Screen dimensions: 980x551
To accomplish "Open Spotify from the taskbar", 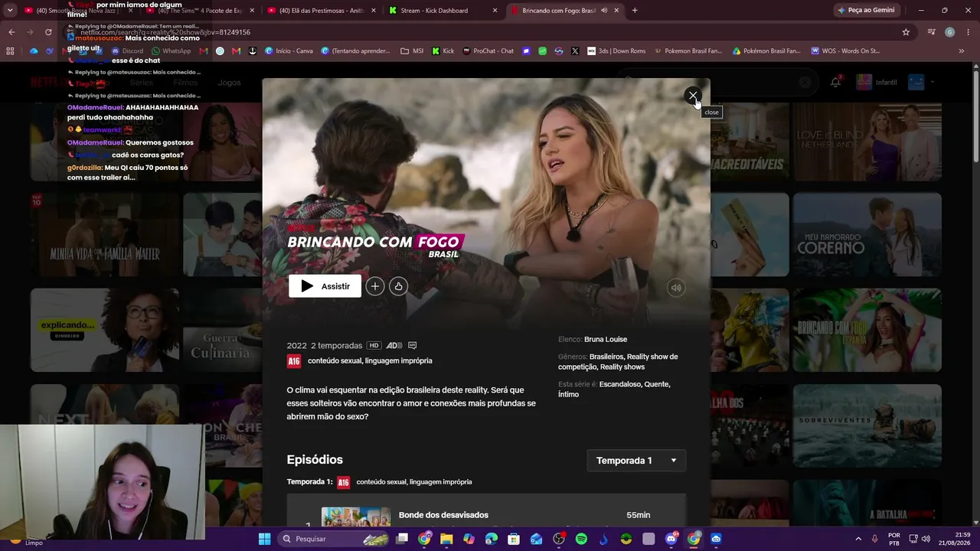I will click(581, 539).
